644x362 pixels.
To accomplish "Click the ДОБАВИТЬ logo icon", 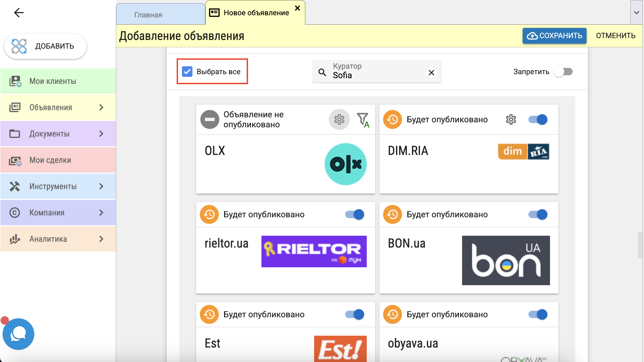I will (19, 46).
